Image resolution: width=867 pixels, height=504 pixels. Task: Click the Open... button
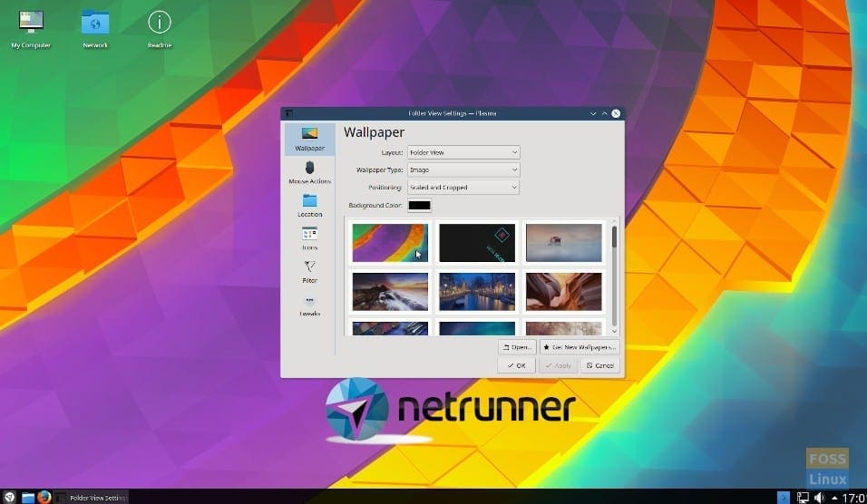[517, 347]
